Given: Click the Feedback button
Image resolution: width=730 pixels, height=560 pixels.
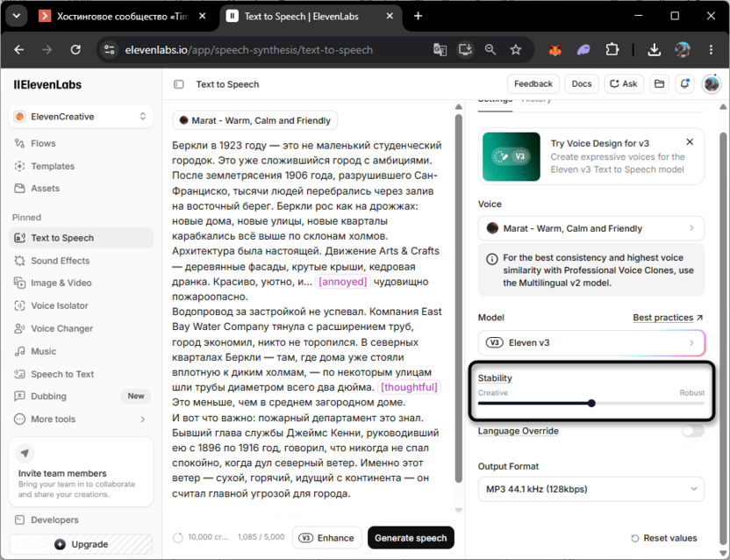Looking at the screenshot, I should pos(533,84).
